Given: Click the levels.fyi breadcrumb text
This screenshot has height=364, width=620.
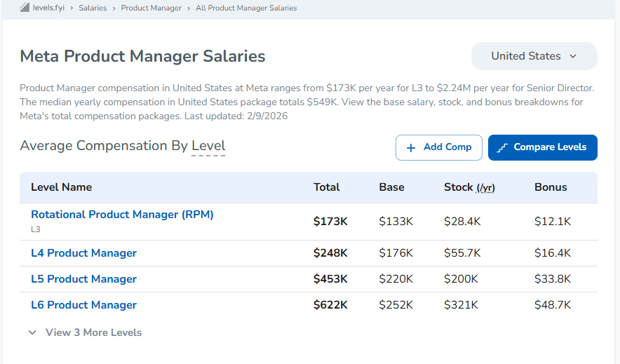Looking at the screenshot, I should [x=50, y=8].
